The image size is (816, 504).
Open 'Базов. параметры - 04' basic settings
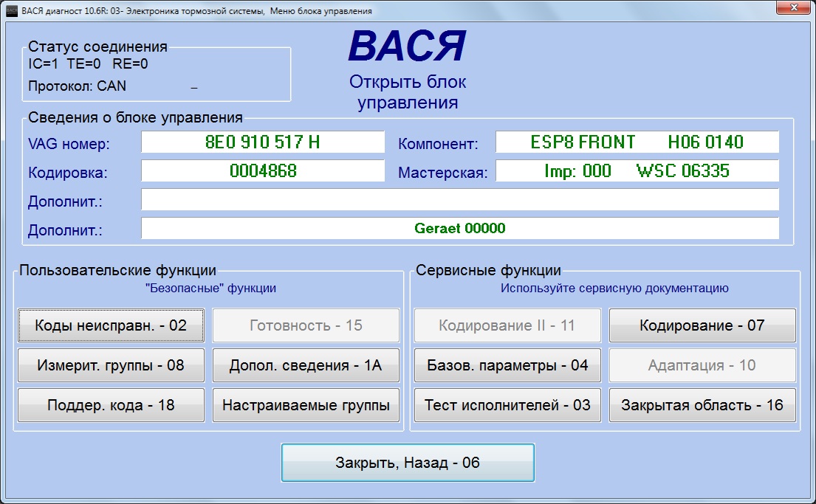(x=507, y=366)
